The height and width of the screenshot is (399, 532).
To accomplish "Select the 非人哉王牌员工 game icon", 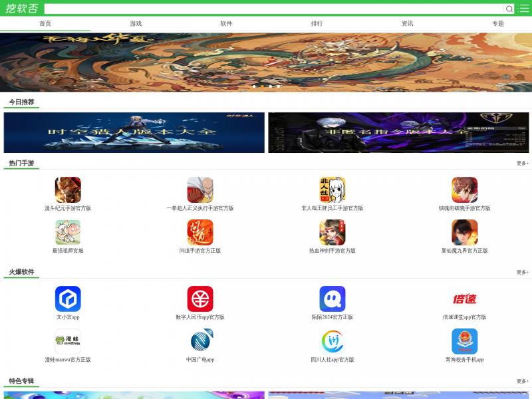I will [332, 190].
